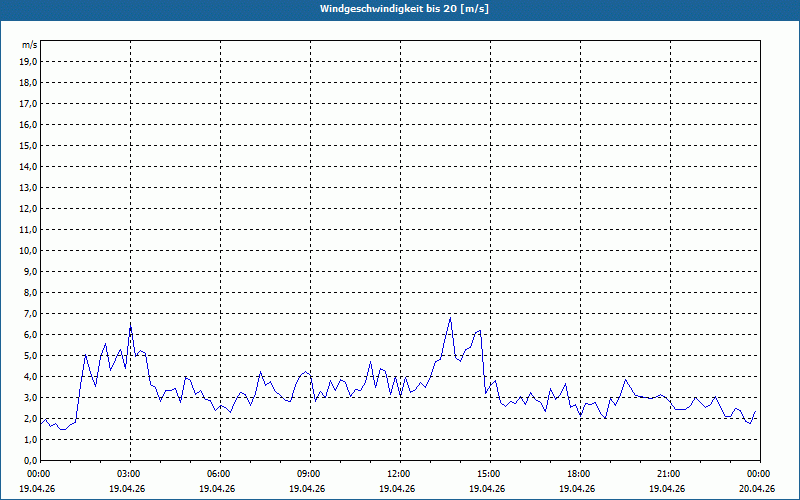The image size is (800, 500).
Task: Click the date label under 12:00
Action: 397,488
